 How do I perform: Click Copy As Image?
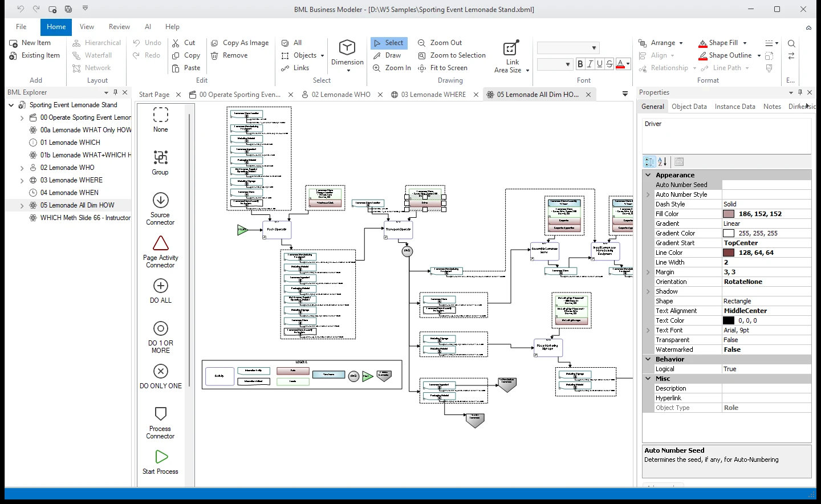pyautogui.click(x=239, y=43)
